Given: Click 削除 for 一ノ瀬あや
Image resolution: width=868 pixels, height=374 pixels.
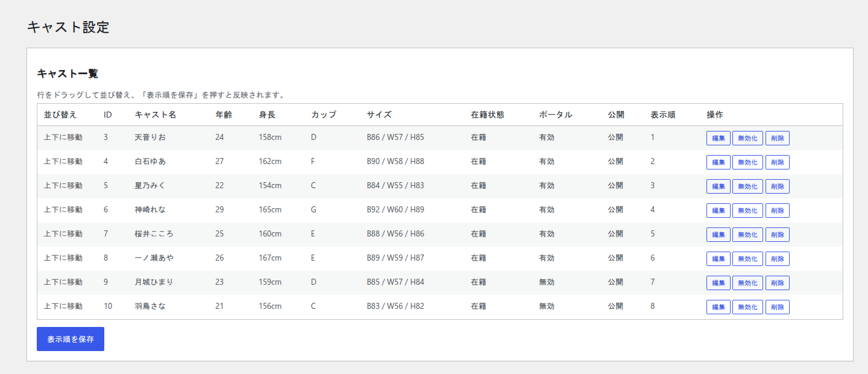Looking at the screenshot, I should pyautogui.click(x=778, y=259).
